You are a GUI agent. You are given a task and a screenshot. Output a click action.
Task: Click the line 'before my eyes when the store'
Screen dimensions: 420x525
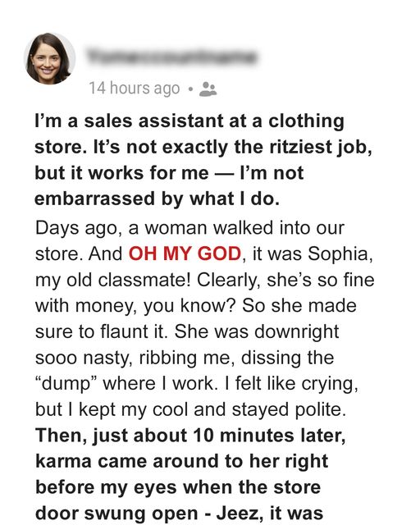tap(178, 487)
